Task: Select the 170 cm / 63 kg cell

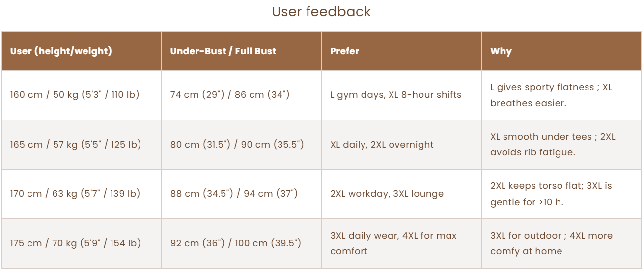Action: (x=75, y=194)
